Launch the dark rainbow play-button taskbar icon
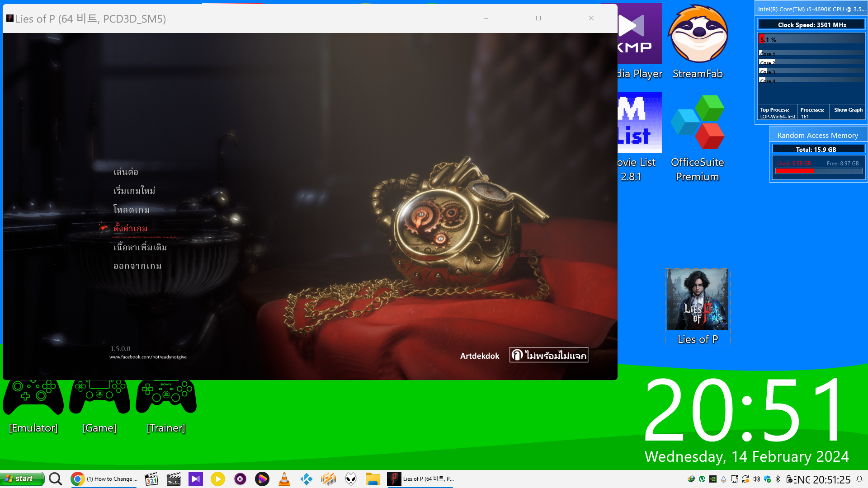 coord(262,479)
